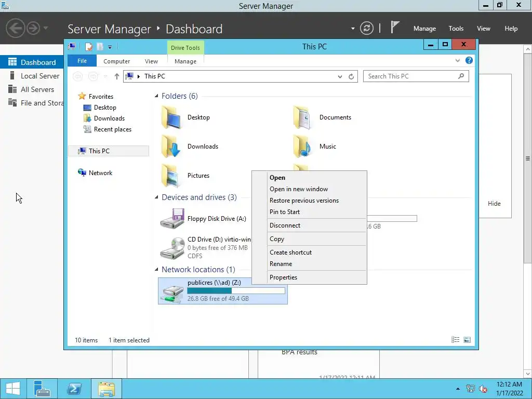Select the Documents folder icon
This screenshot has width=532, height=399.
coord(302,117)
